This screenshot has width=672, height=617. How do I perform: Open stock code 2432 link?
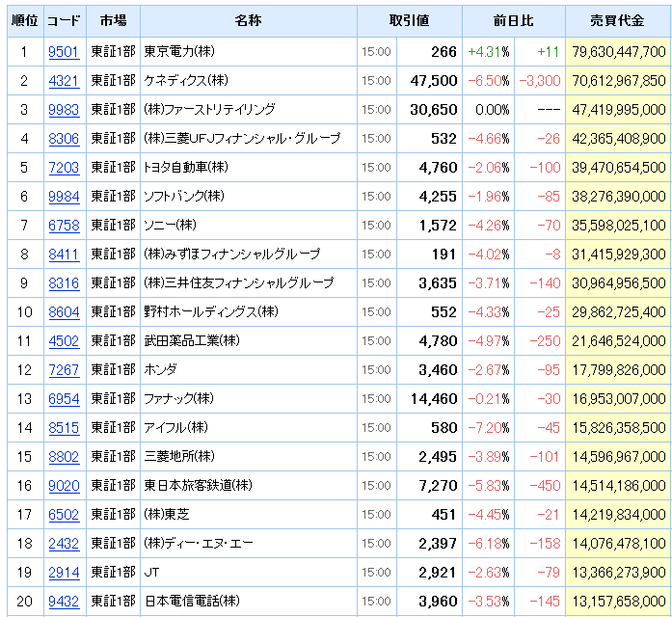[64, 544]
